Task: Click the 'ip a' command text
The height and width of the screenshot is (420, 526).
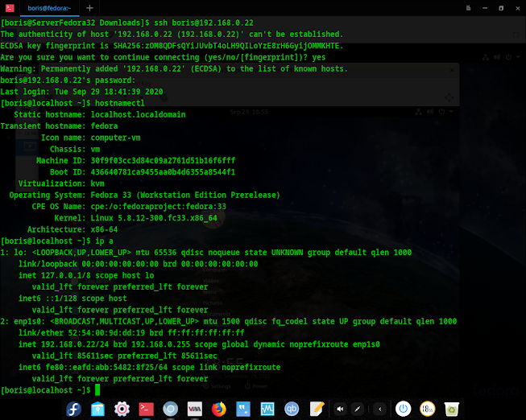Action: 104,241
